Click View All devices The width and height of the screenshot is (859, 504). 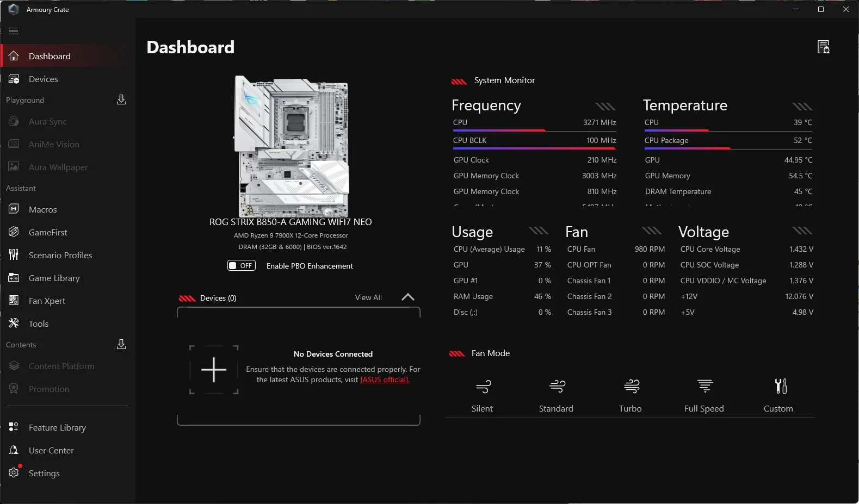(368, 297)
